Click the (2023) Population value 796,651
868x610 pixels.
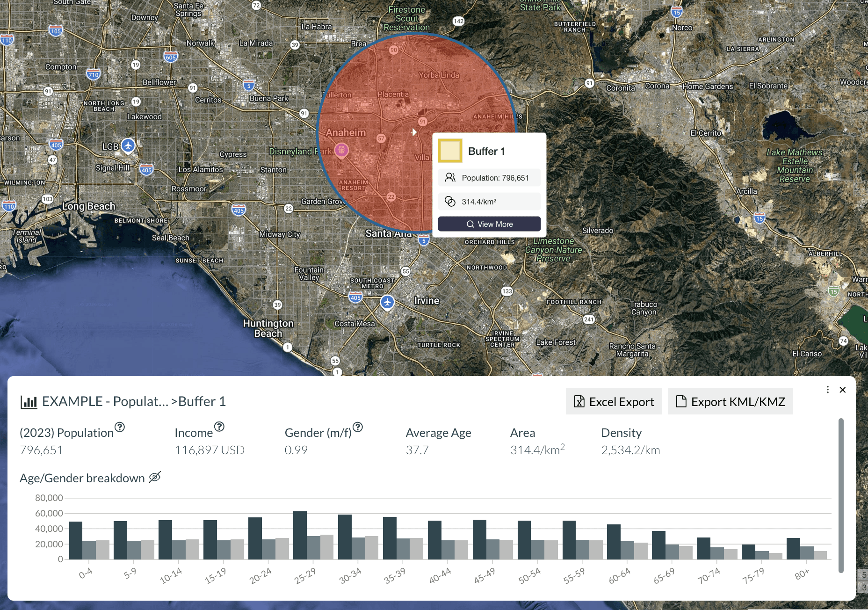tap(42, 450)
